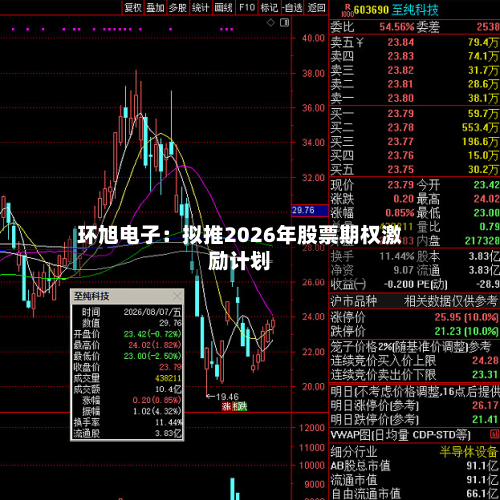
Task: Close the 至纯科技 data popup
Action: (177, 296)
